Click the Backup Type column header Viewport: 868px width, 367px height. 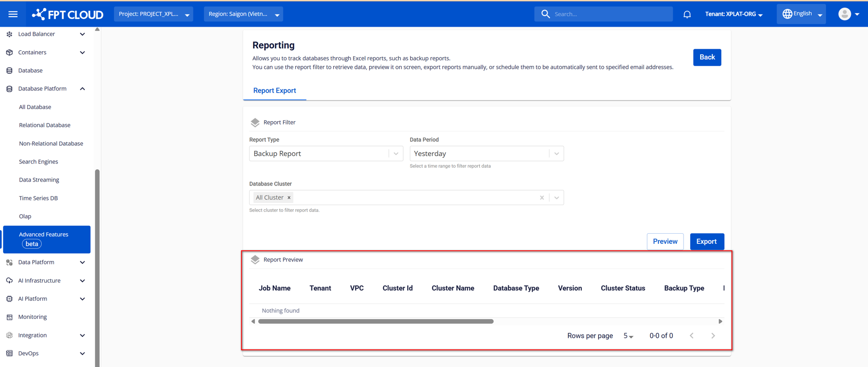[x=684, y=288]
